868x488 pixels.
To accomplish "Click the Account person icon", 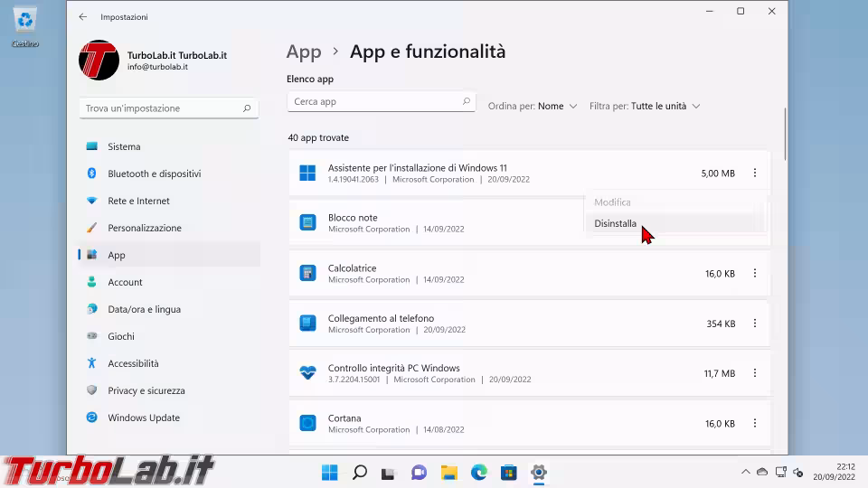I will pyautogui.click(x=92, y=282).
